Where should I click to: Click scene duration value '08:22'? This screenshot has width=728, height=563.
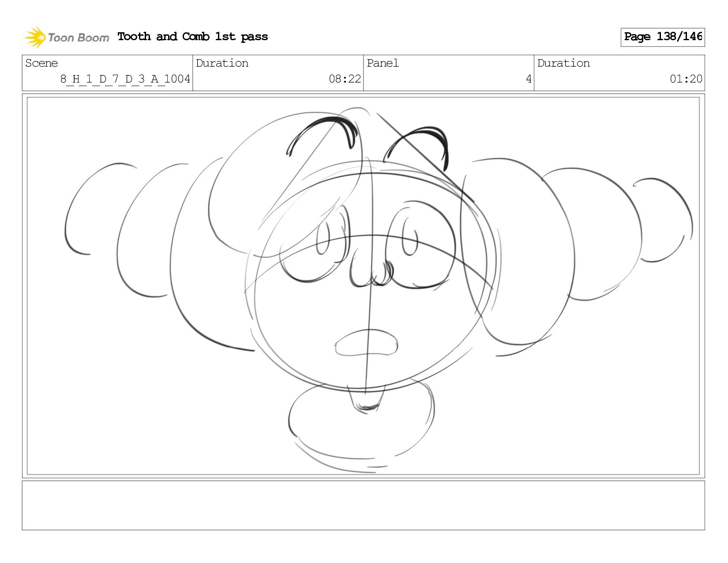click(345, 79)
